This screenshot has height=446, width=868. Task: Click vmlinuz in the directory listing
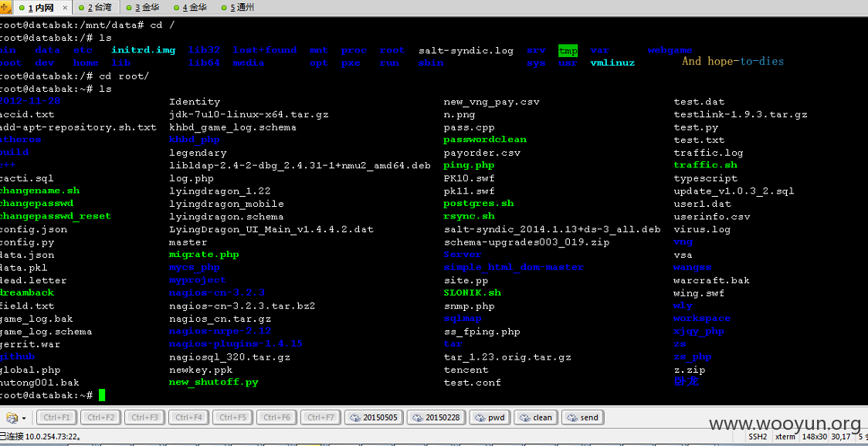tap(613, 63)
